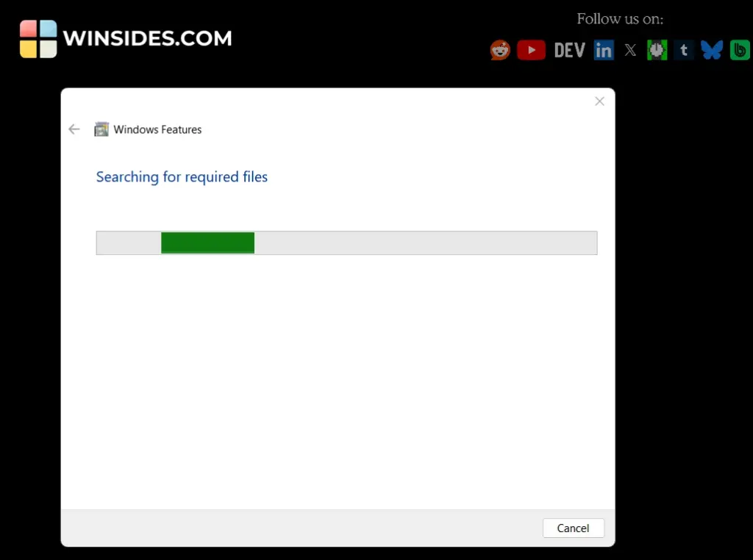Select the X (Twitter) icon
The image size is (753, 560).
(630, 49)
